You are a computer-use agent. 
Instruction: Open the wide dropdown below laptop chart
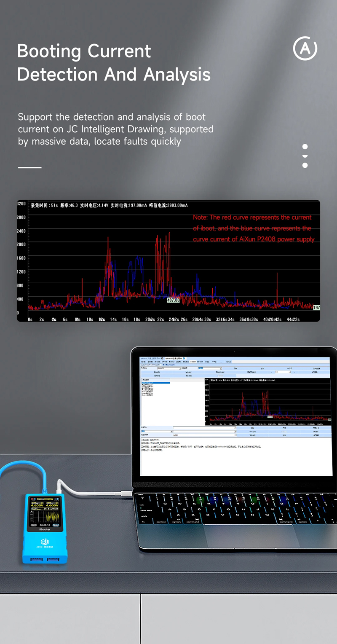pos(205,428)
